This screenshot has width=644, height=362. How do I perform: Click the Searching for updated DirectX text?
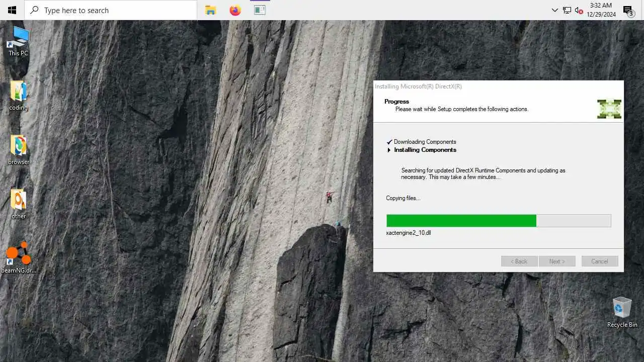(483, 173)
